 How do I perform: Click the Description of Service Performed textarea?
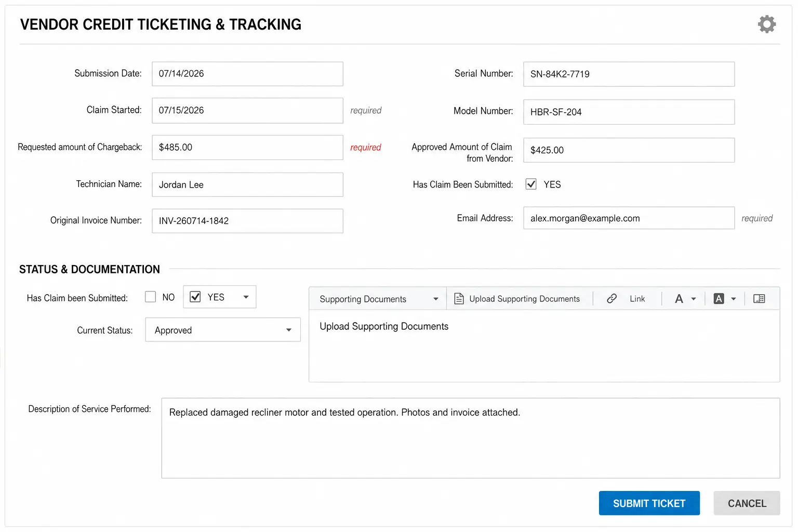[x=471, y=438]
